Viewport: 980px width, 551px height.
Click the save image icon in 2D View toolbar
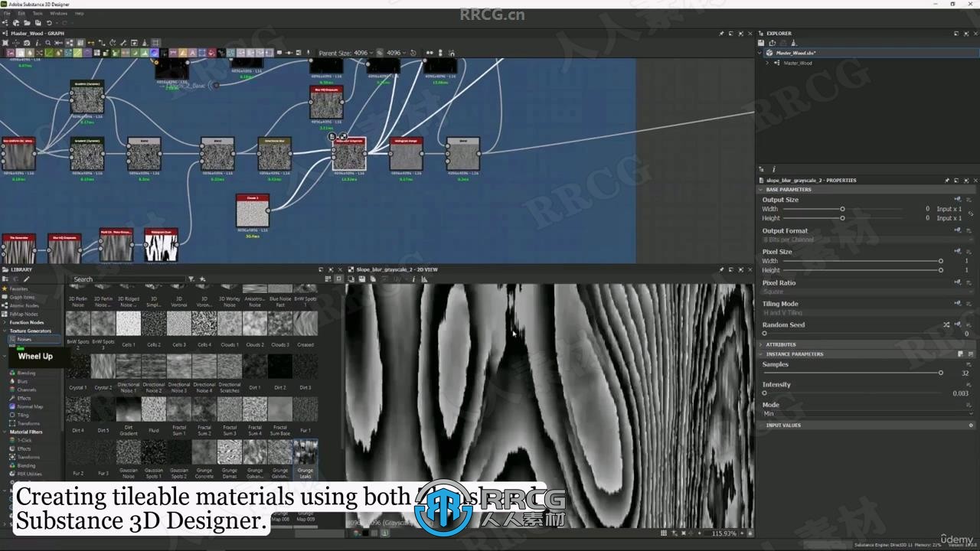click(362, 279)
